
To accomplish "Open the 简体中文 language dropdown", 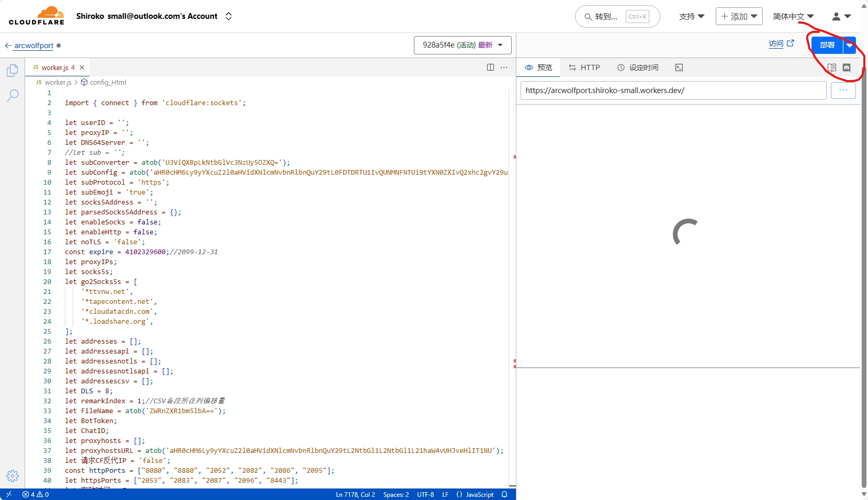I will (x=793, y=17).
